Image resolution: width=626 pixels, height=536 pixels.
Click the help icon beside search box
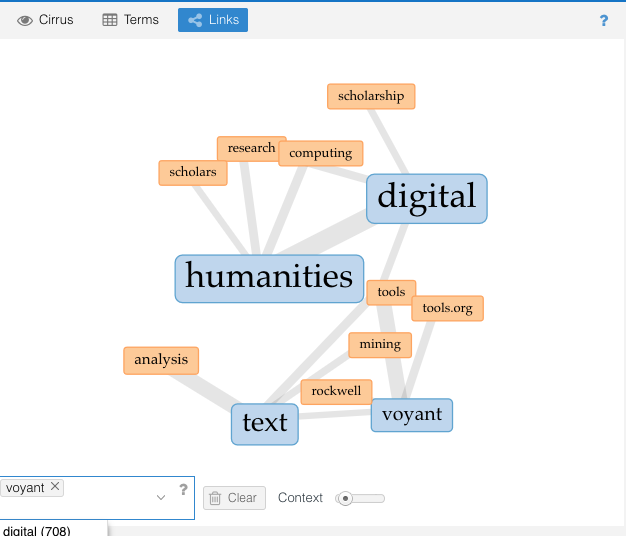[x=183, y=489]
